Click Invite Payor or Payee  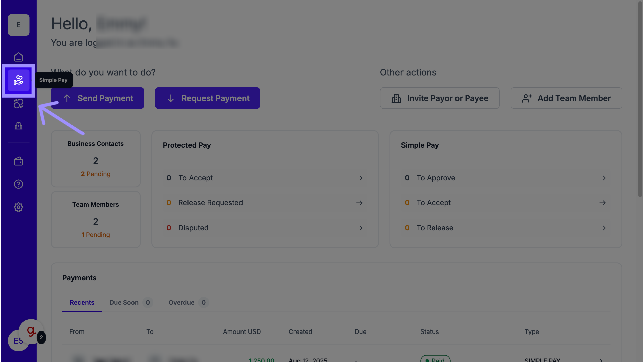(439, 98)
